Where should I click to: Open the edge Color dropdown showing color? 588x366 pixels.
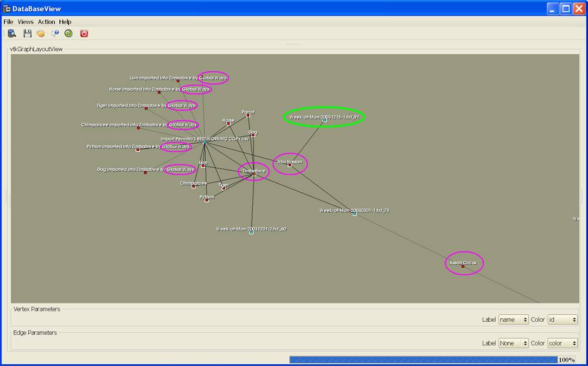[x=562, y=343]
